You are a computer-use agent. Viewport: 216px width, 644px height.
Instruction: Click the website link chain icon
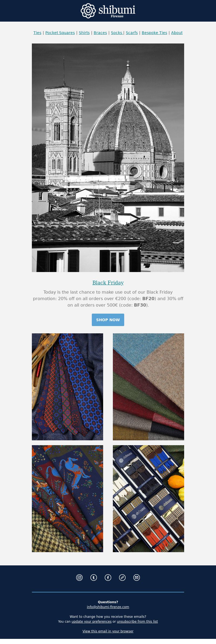click(x=122, y=578)
